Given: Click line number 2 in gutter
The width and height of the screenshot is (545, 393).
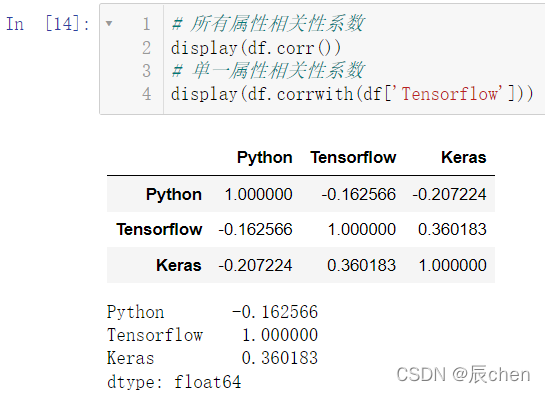Looking at the screenshot, I should 146,48.
